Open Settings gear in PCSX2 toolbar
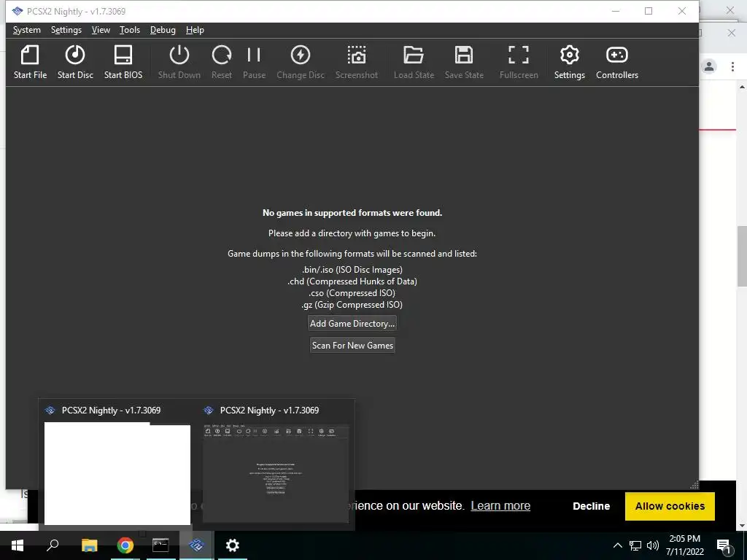The image size is (747, 560). tap(569, 62)
